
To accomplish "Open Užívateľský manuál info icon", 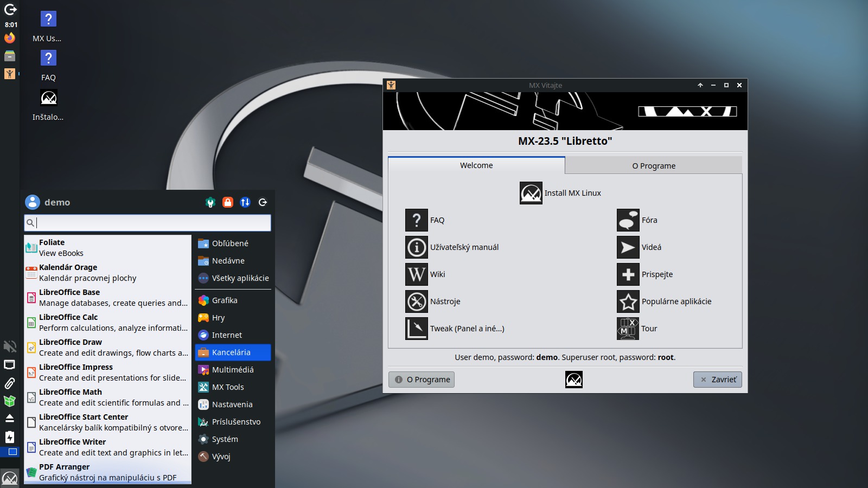I will tap(417, 247).
